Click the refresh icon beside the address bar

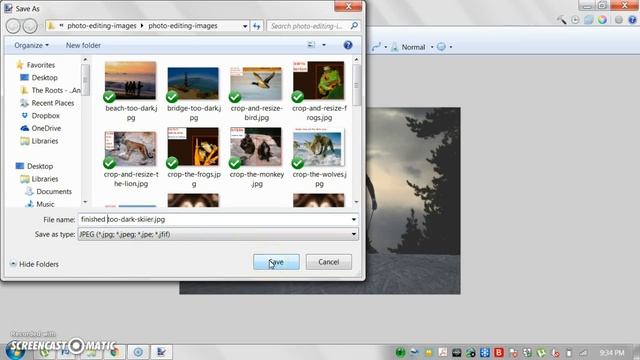click(256, 26)
